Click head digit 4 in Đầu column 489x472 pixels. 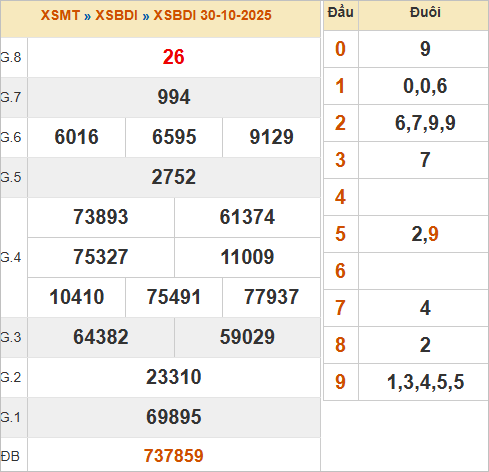click(340, 197)
